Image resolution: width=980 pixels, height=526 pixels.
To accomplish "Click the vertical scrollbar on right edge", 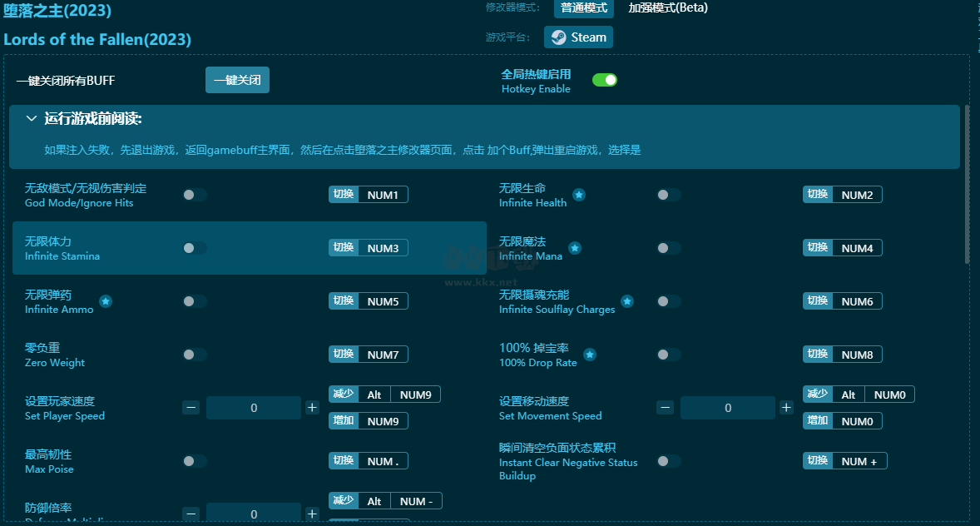I will point(967,185).
